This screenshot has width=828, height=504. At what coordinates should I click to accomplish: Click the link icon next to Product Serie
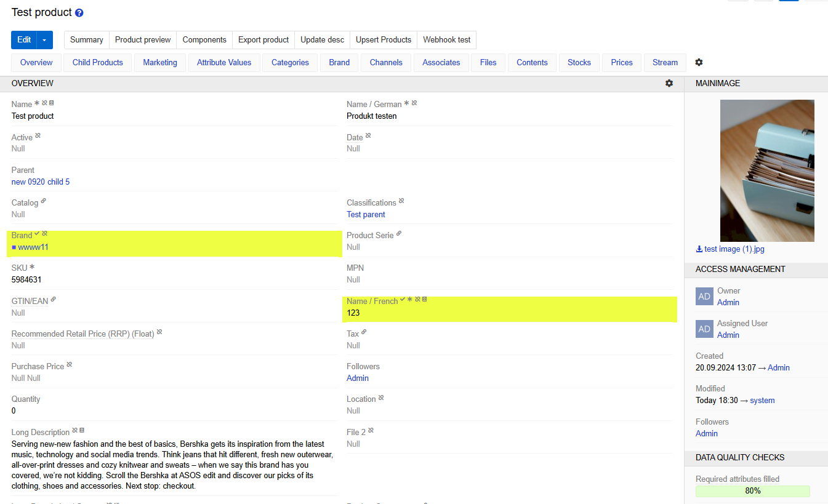click(x=399, y=234)
